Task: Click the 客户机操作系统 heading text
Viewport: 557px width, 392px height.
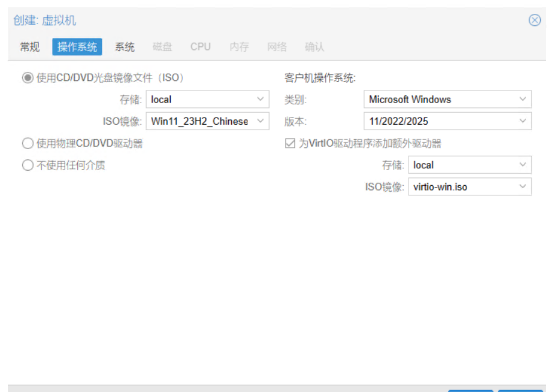Action: (320, 78)
